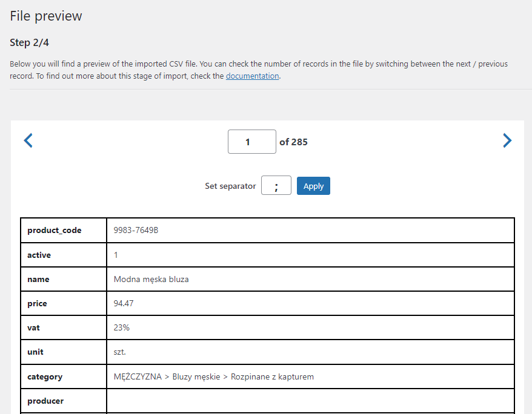
Task: Click the Step 2/4 heading
Action: tap(29, 43)
